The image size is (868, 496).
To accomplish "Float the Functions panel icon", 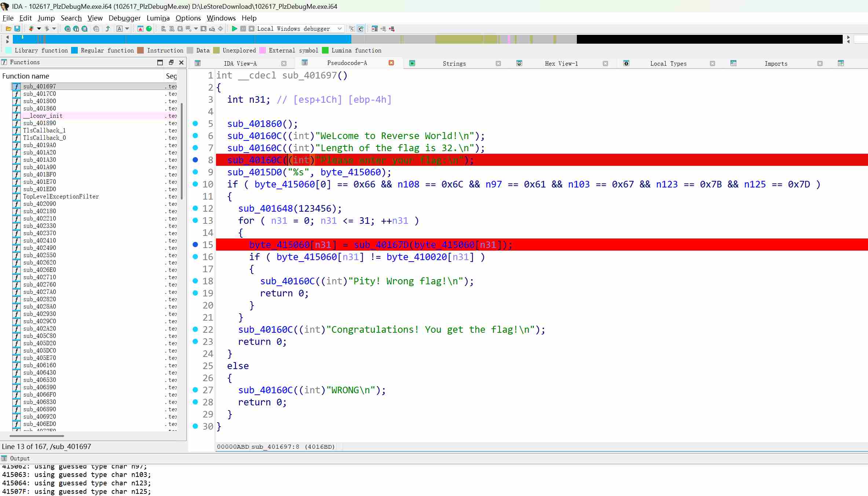I will click(171, 62).
